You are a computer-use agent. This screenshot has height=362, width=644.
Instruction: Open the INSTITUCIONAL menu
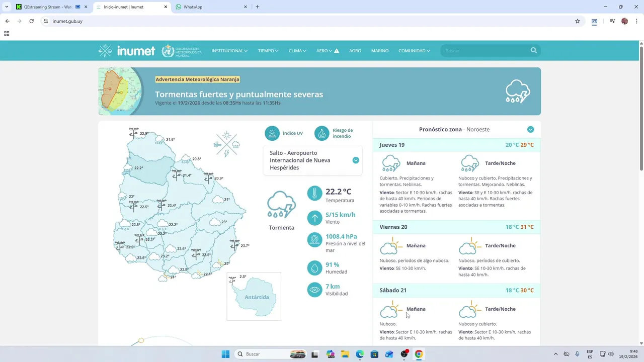point(229,51)
